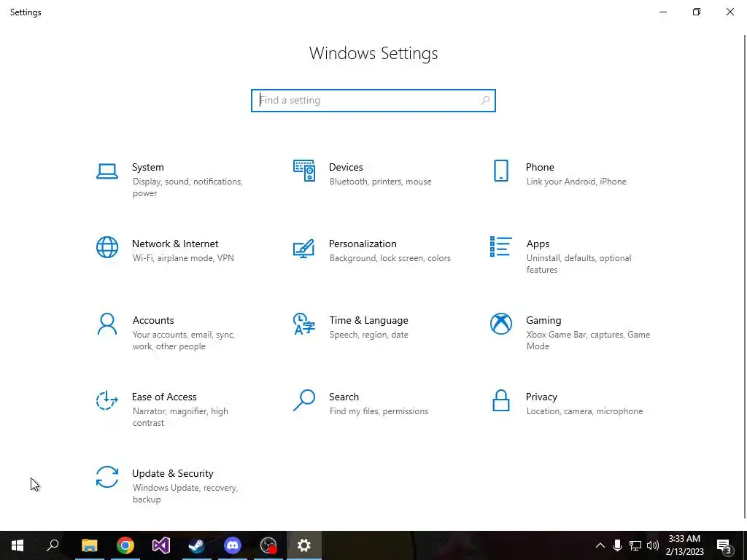747x560 pixels.
Task: Open the Phone icon
Action: [x=500, y=171]
